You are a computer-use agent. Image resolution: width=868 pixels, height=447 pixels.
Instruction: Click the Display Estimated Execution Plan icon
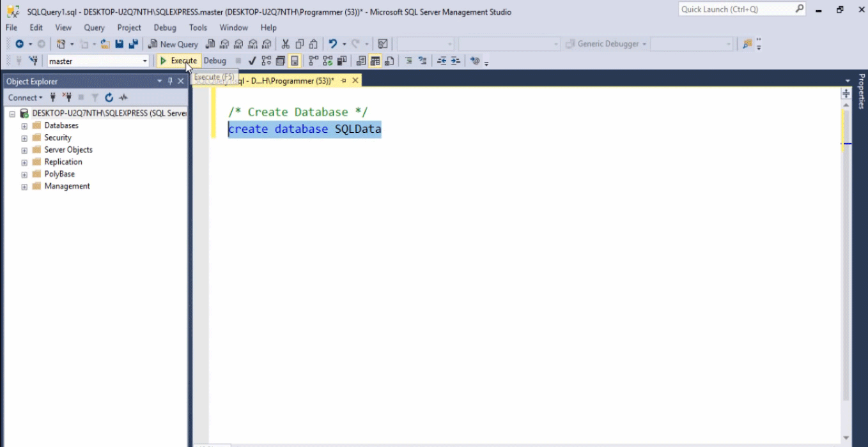pyautogui.click(x=265, y=61)
